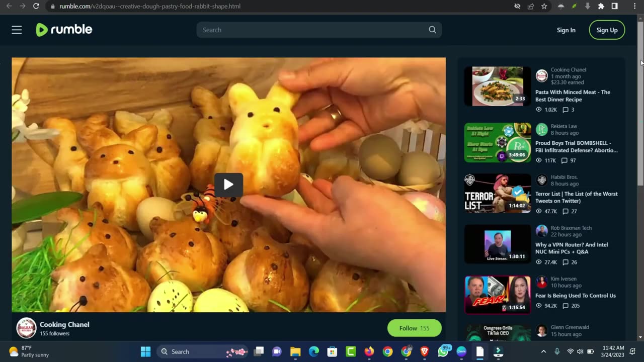The image size is (644, 362).
Task: Click the address bar URL
Action: (150, 6)
